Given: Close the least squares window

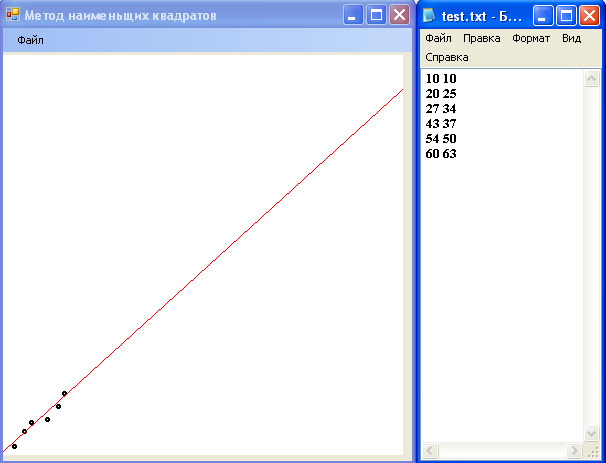Looking at the screenshot, I should (x=399, y=15).
